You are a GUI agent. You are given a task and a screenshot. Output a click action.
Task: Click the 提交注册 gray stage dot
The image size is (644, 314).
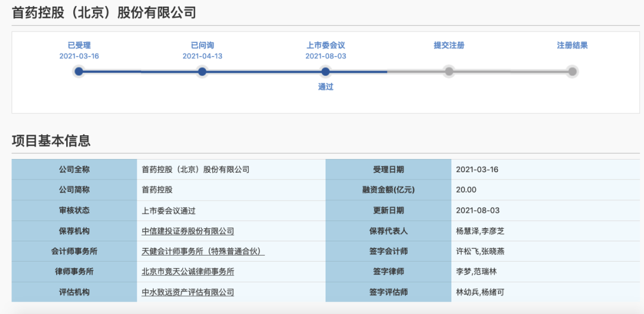click(449, 72)
